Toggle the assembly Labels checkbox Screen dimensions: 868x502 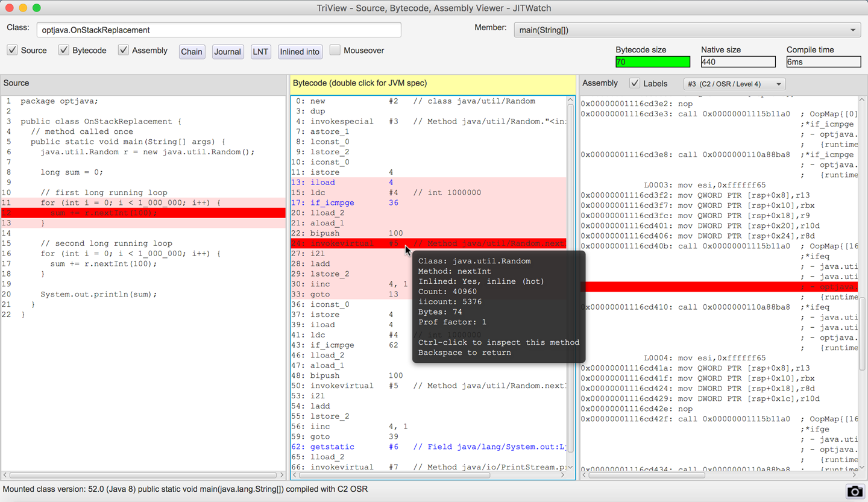click(635, 83)
